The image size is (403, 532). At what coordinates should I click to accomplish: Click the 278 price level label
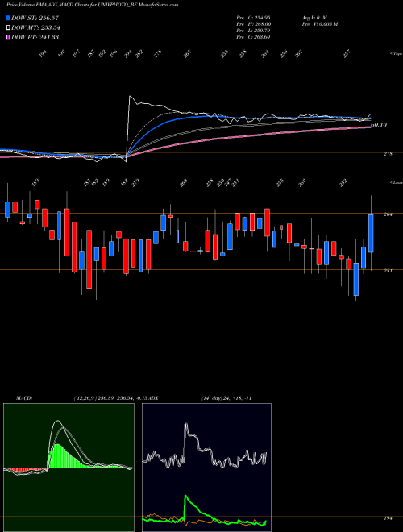click(x=388, y=154)
